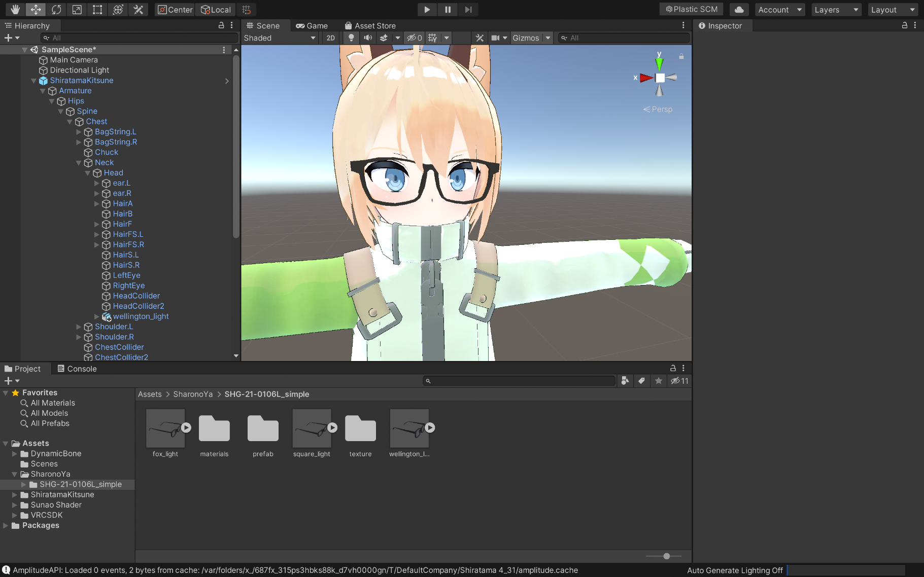924x577 pixels.
Task: Select the fox_light asset thumbnail
Action: [x=165, y=428]
